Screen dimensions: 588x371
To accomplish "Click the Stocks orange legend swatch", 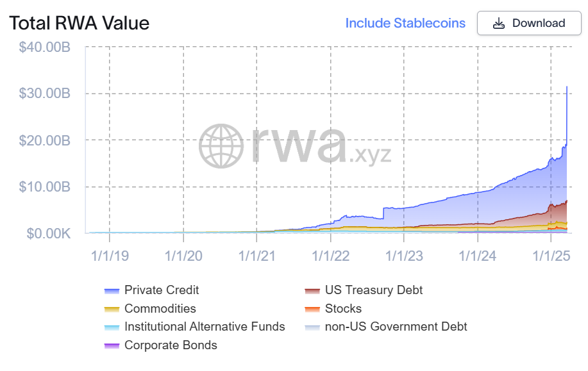I will coord(312,309).
